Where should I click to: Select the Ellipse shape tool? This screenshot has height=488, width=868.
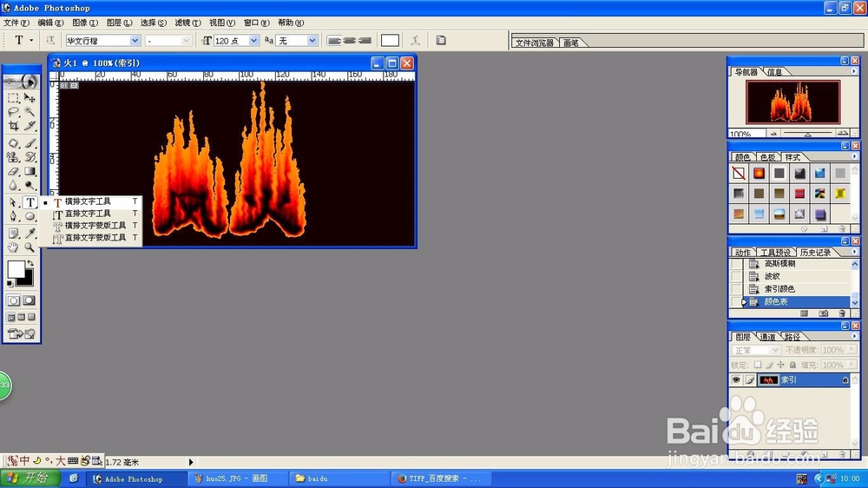[30, 216]
